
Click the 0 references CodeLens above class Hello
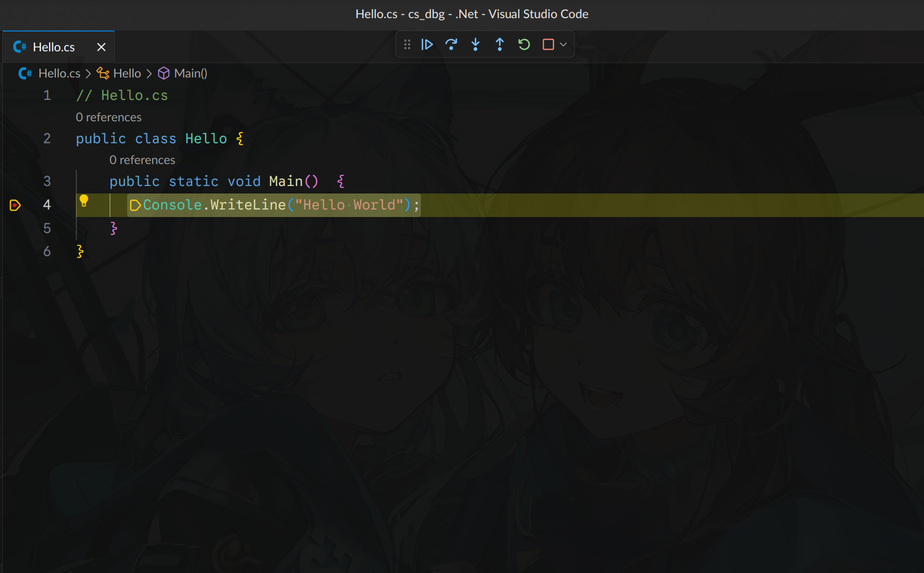point(109,117)
